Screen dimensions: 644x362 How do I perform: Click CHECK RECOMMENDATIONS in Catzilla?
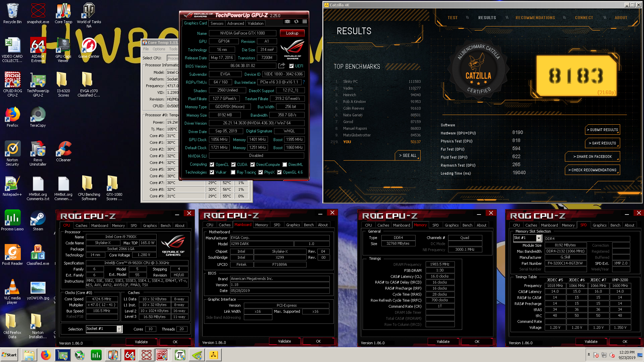click(x=592, y=170)
